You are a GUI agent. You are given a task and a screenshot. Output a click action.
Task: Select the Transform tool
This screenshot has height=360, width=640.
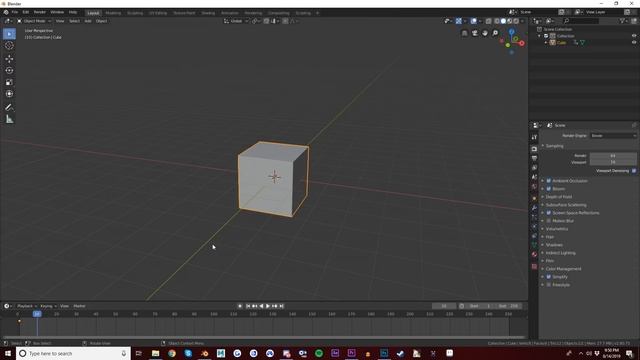click(x=9, y=94)
